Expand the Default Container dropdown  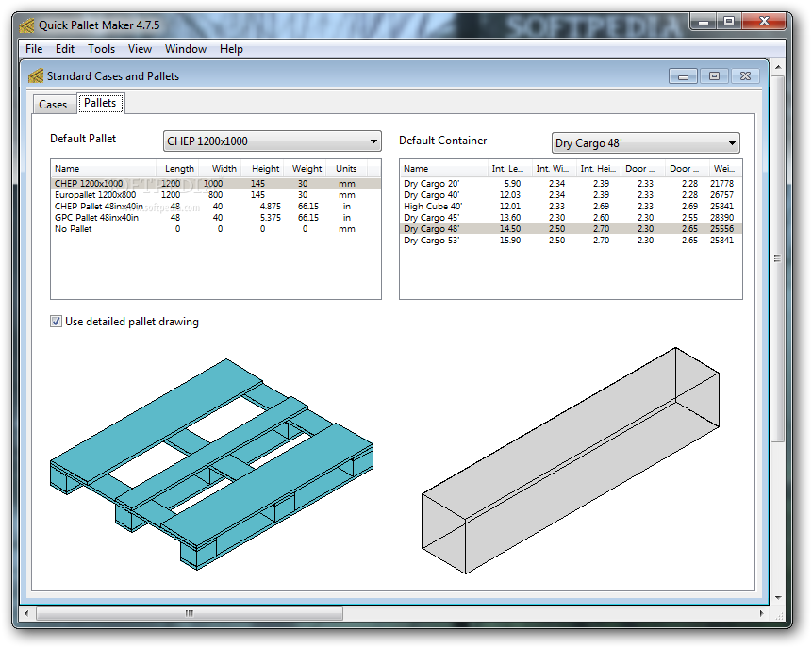[645, 143]
